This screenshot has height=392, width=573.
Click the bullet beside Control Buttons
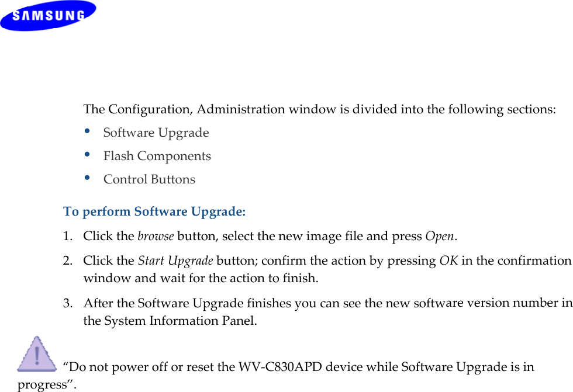click(x=87, y=178)
